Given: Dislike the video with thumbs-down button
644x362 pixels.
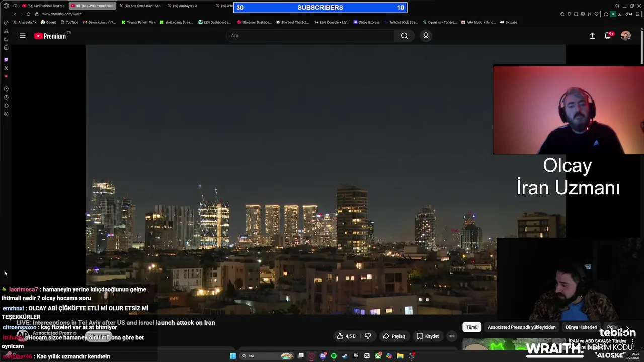Looking at the screenshot, I should [x=368, y=336].
